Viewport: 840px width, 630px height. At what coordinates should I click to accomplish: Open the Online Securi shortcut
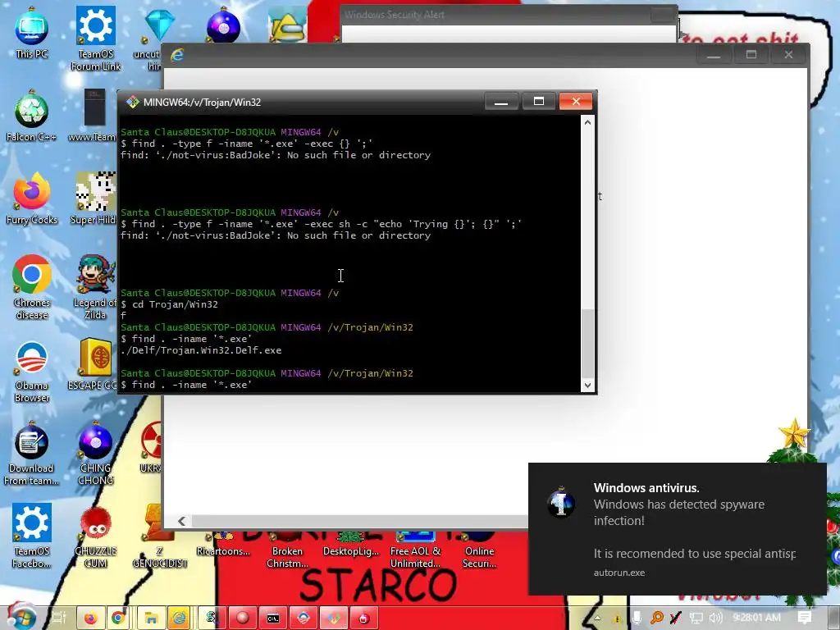[x=479, y=550]
